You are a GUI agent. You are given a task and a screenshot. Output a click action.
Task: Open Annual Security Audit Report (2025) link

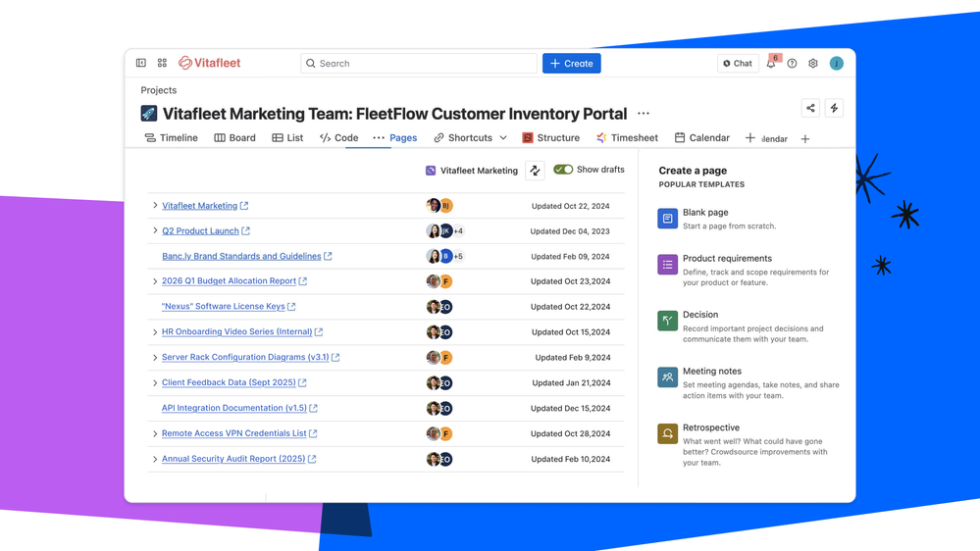pyautogui.click(x=233, y=459)
